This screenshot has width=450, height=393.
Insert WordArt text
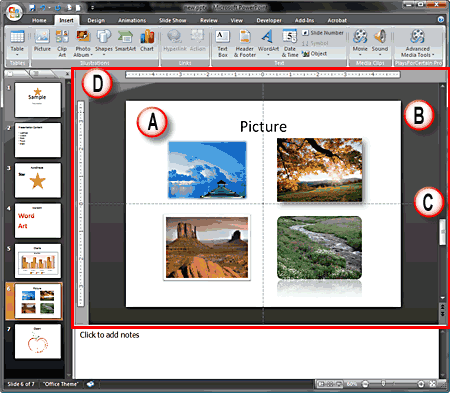(268, 43)
